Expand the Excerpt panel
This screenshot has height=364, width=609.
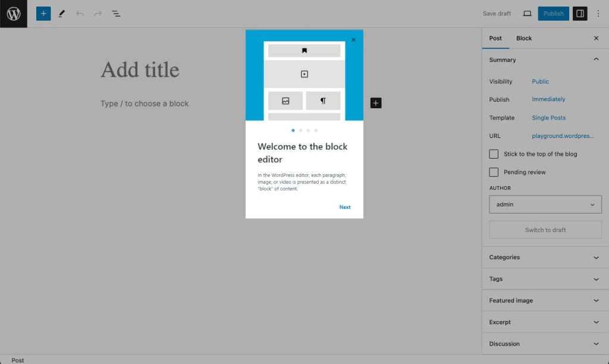[545, 322]
